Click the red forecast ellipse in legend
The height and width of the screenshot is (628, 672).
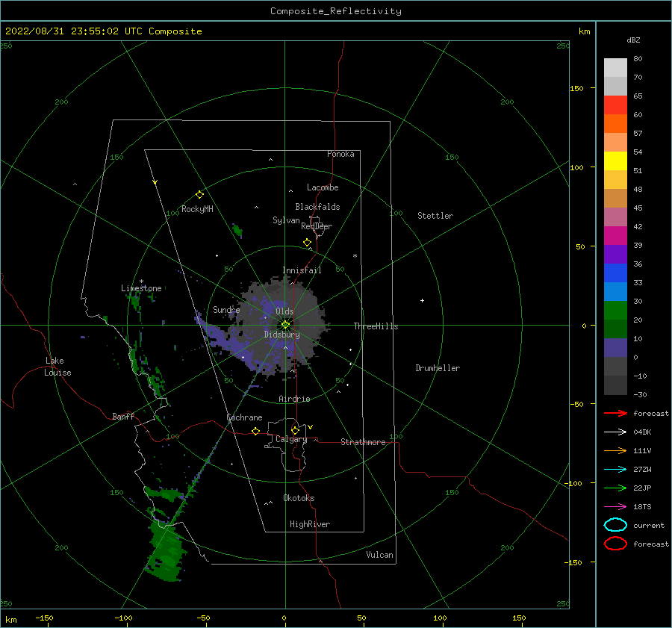(615, 544)
